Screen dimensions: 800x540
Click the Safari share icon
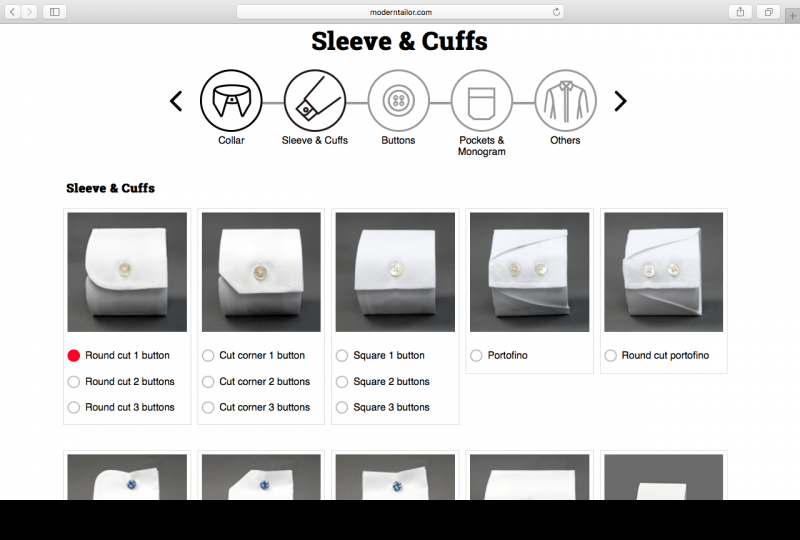(x=740, y=12)
